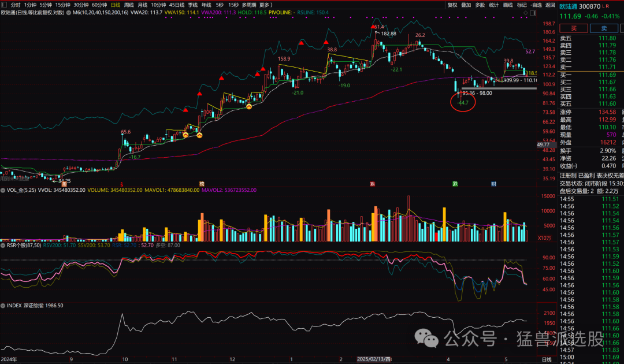Click the L margin flag icon
624x364 pixels.
tap(604, 6)
